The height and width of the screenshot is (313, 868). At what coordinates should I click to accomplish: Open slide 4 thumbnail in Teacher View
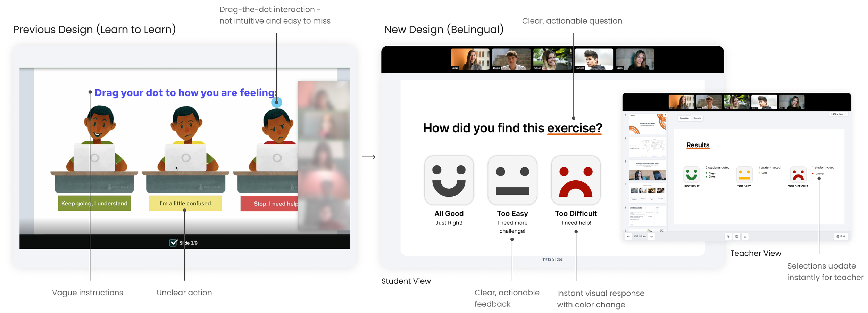tap(647, 193)
